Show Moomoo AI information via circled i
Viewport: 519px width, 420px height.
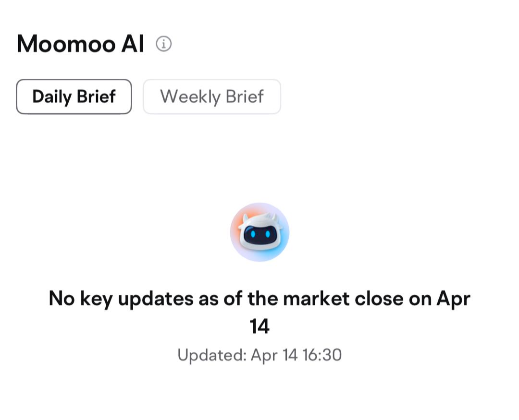click(163, 44)
